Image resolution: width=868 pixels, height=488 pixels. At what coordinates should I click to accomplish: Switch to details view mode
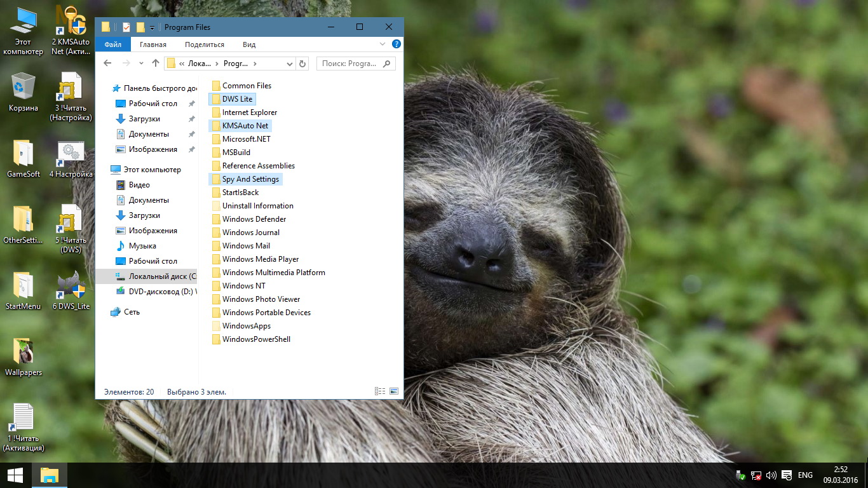pos(380,391)
